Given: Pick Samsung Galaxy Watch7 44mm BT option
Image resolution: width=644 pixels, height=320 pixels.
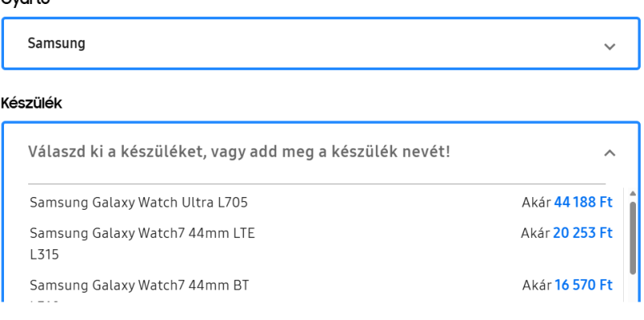Looking at the screenshot, I should point(320,289).
